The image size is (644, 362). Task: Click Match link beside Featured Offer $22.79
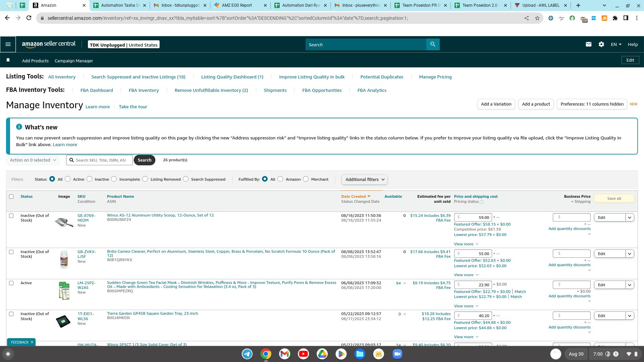coord(520,292)
